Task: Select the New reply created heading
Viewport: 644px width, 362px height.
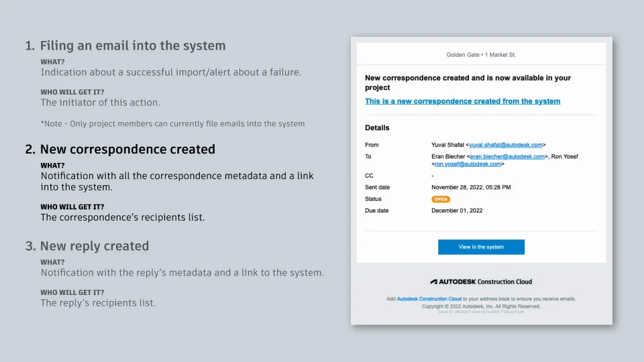Action: 94,246
